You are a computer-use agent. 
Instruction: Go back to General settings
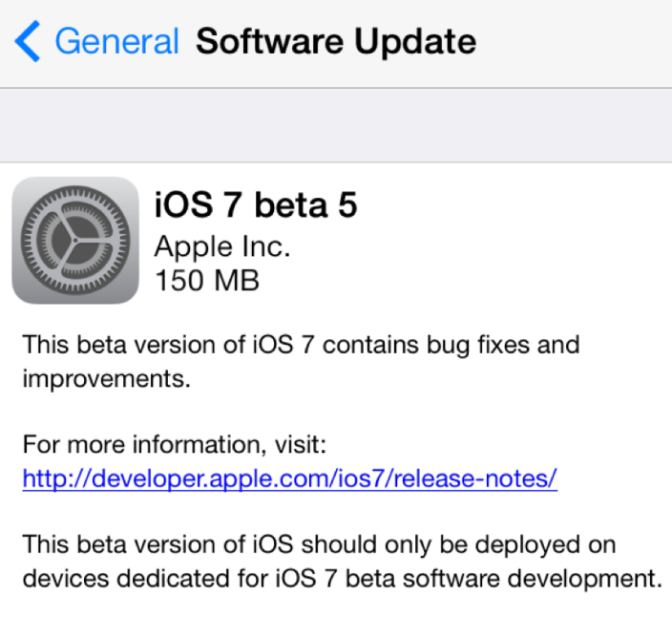click(116, 42)
